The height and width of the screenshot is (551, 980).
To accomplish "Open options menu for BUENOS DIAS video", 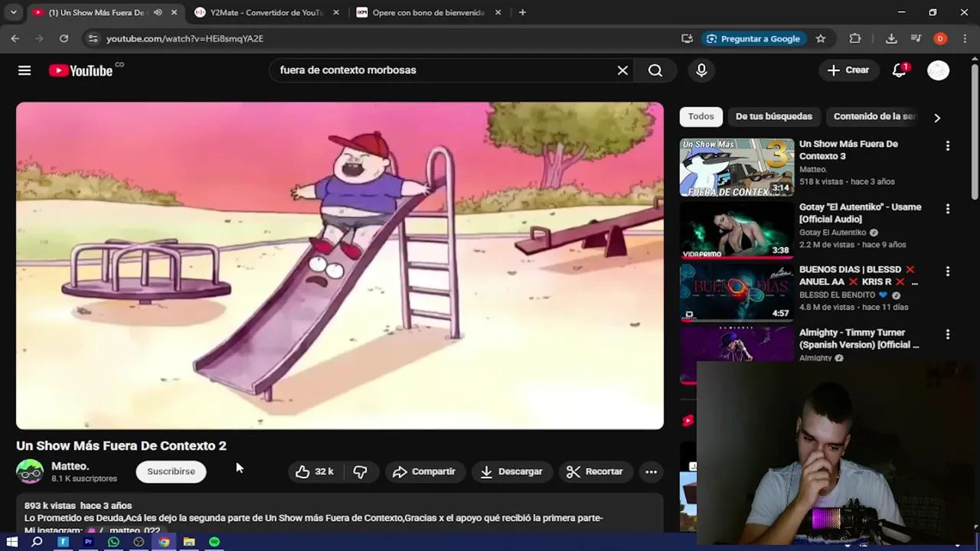I will click(x=948, y=271).
